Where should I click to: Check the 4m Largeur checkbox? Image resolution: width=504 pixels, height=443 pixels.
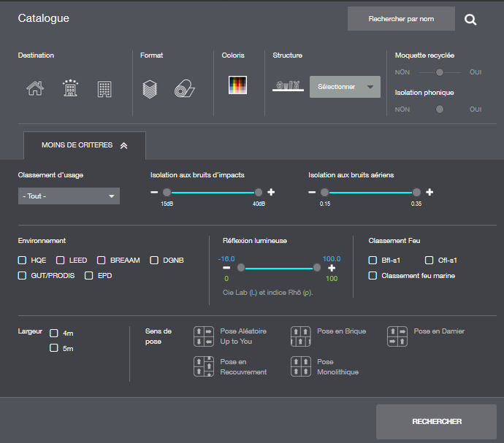point(53,333)
